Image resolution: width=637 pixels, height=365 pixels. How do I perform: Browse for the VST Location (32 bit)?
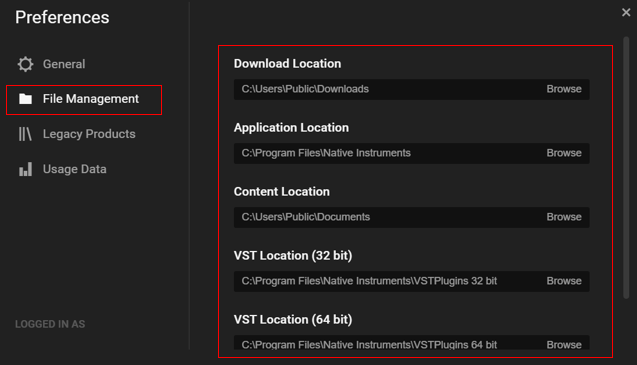click(564, 281)
